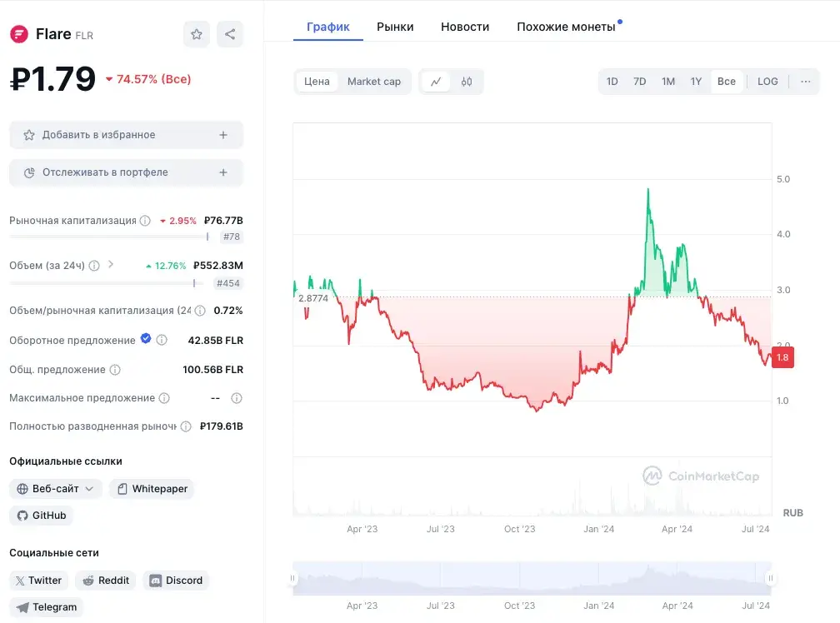840x623 pixels.
Task: Select the 1D time range
Action: pyautogui.click(x=612, y=82)
